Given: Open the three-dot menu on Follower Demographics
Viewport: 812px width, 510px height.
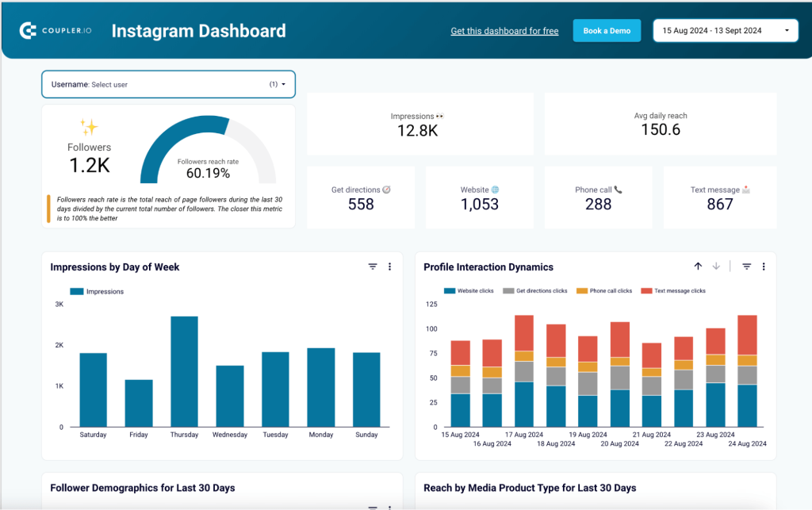Looking at the screenshot, I should coord(389,507).
